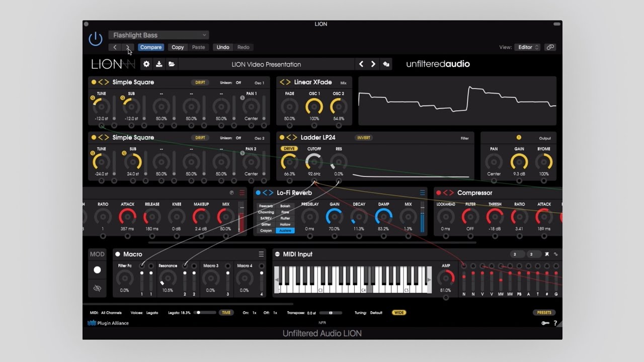Click the PRESETS button

[544, 313]
